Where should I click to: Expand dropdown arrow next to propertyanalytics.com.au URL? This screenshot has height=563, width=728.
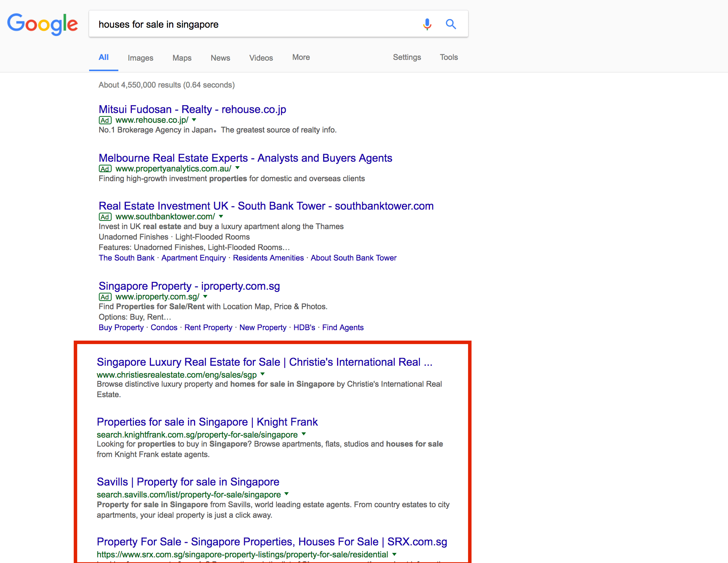(x=237, y=168)
